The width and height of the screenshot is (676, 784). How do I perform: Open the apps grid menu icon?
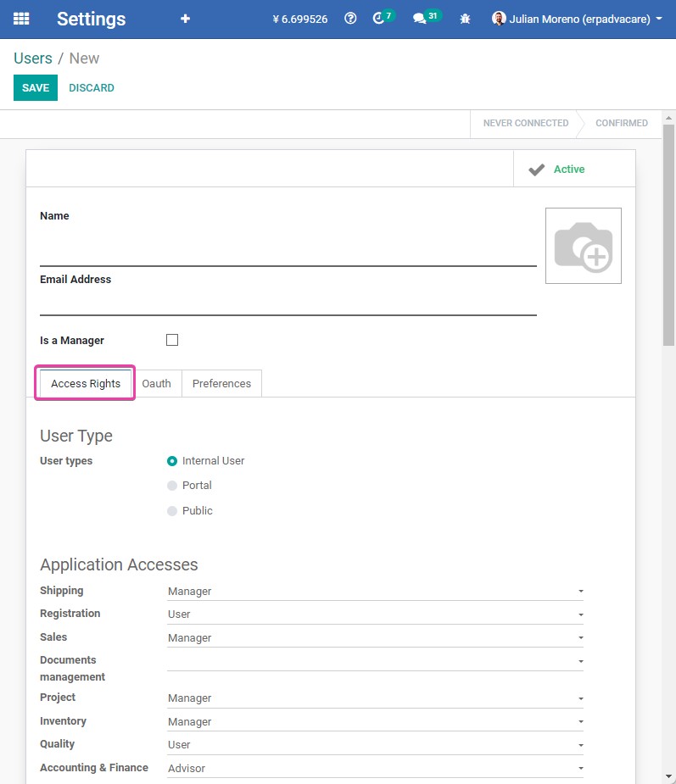pyautogui.click(x=21, y=19)
